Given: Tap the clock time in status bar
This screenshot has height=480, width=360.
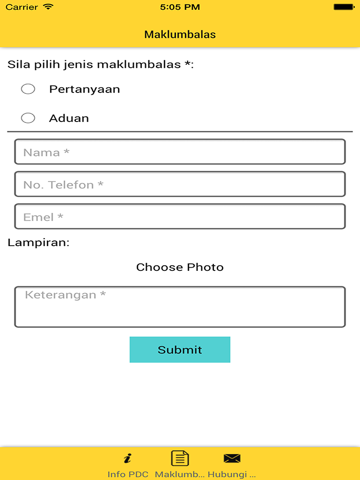Looking at the screenshot, I should pos(180,7).
